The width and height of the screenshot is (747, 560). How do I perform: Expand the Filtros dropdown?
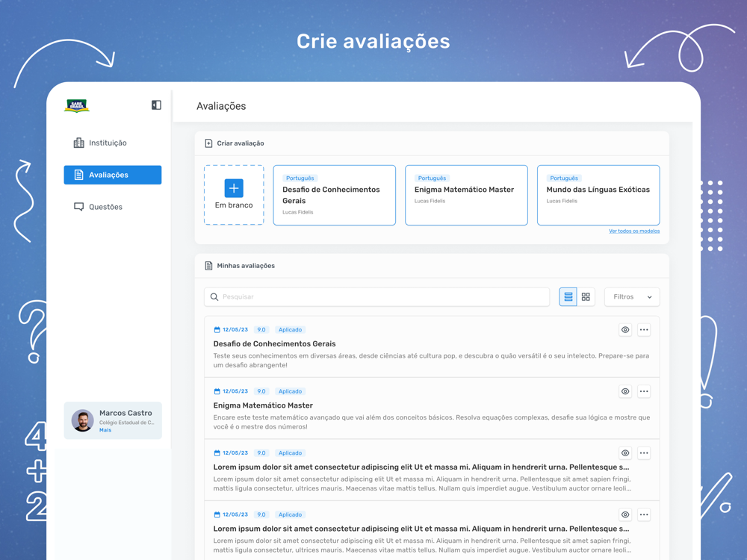click(632, 296)
